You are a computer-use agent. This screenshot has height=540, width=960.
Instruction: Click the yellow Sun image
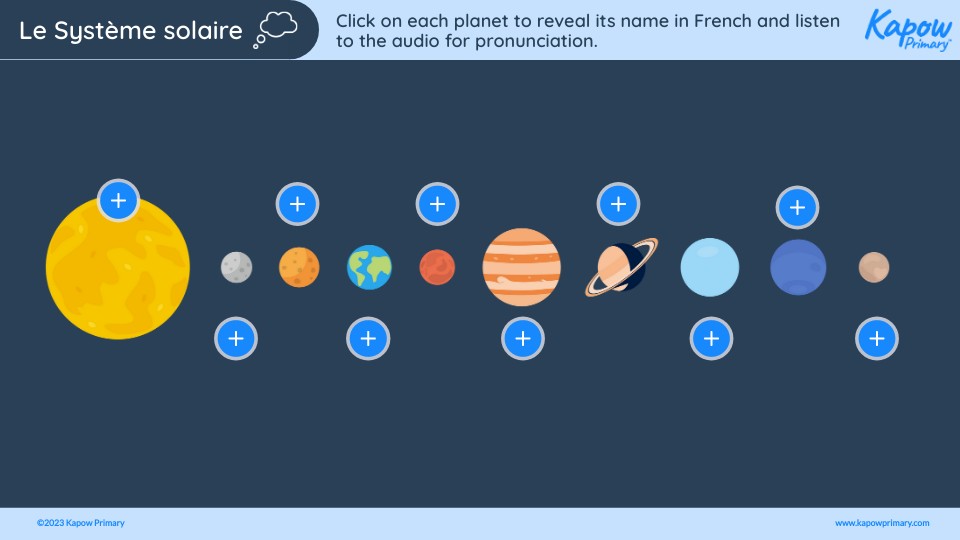coord(117,270)
